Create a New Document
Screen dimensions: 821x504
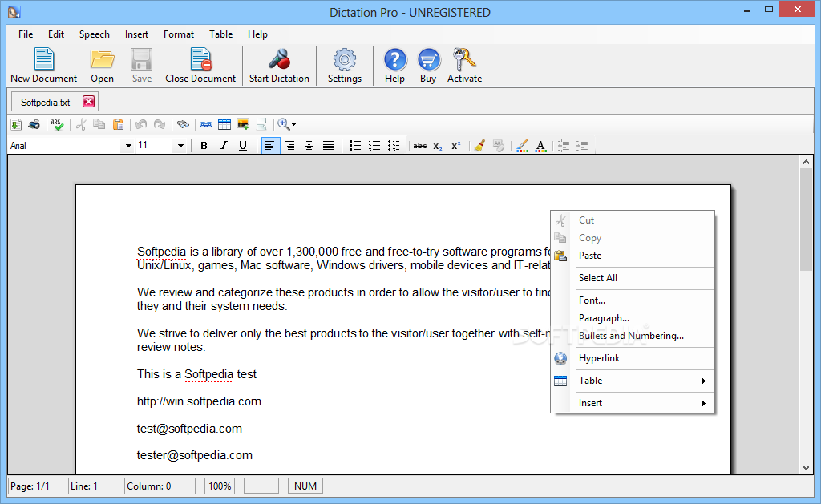43,66
